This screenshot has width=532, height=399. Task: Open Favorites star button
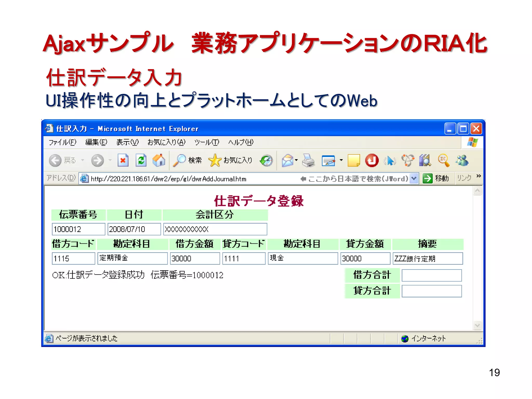point(230,160)
